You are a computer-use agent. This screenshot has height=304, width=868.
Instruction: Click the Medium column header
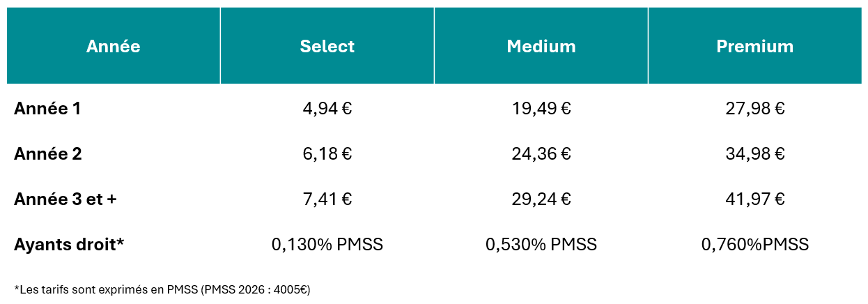541,47
